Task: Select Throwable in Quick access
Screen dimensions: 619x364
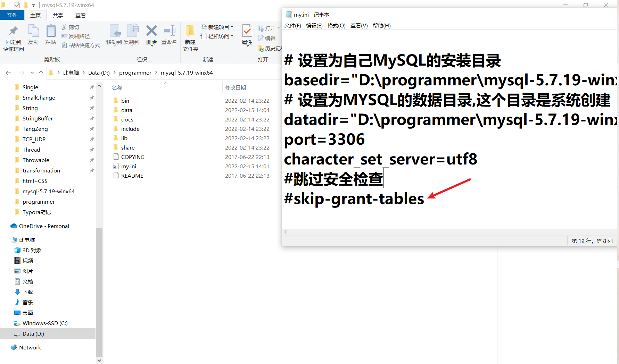Action: click(x=36, y=160)
